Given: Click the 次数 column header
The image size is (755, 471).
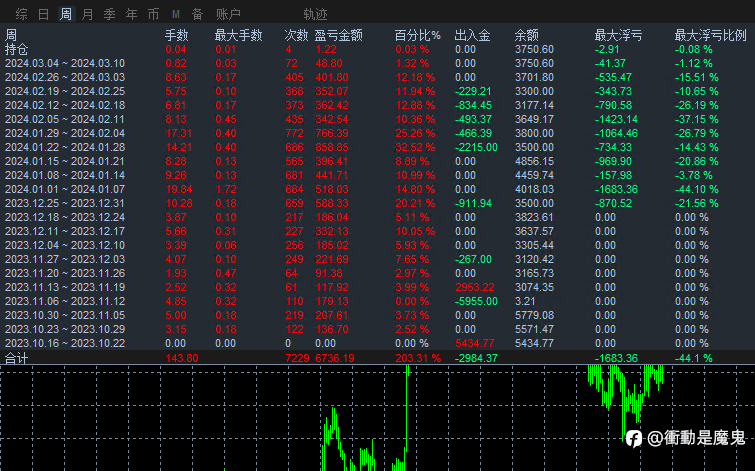Looking at the screenshot, I should 296,35.
